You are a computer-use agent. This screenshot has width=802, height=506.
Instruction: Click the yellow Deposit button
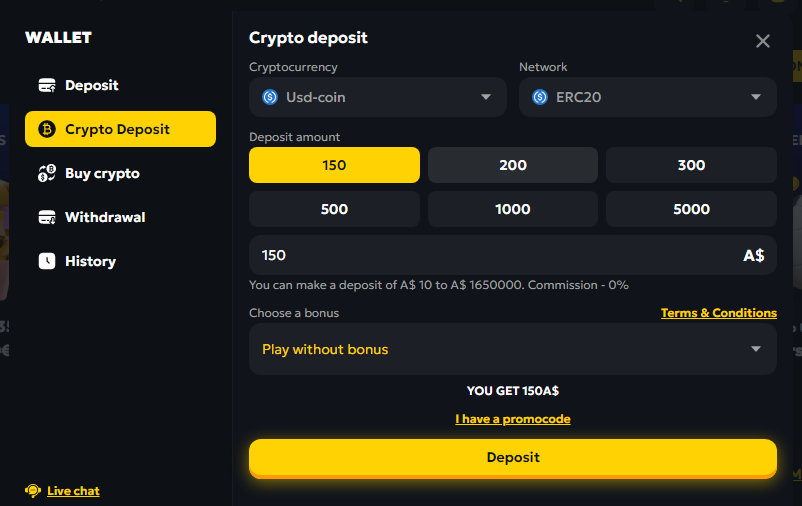[x=513, y=457]
